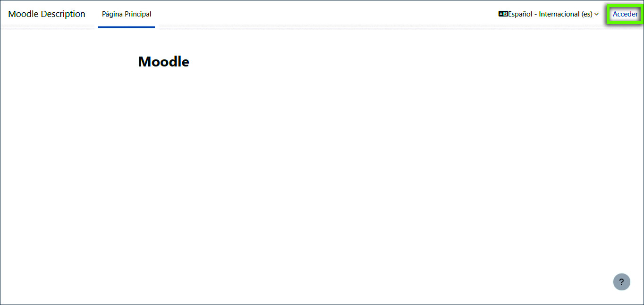Switch to the Página Principal tab
The width and height of the screenshot is (644, 305).
point(127,14)
